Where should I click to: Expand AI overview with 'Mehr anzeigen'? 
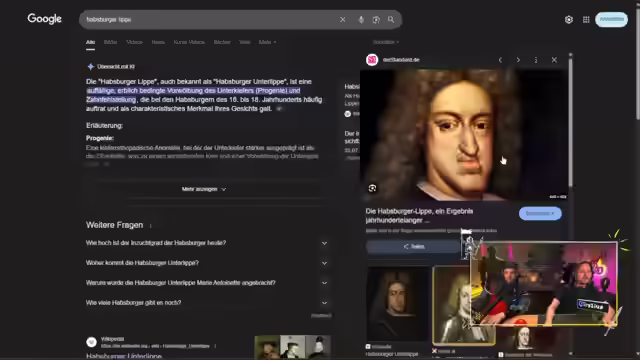tap(203, 189)
